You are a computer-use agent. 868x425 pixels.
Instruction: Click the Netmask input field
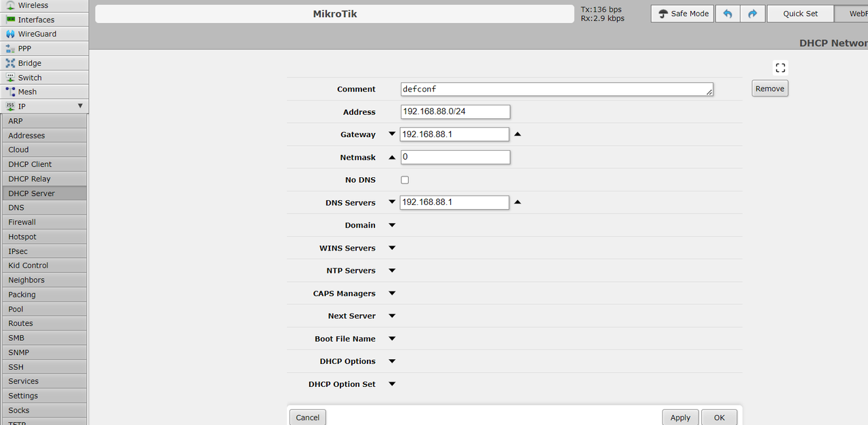coord(456,158)
